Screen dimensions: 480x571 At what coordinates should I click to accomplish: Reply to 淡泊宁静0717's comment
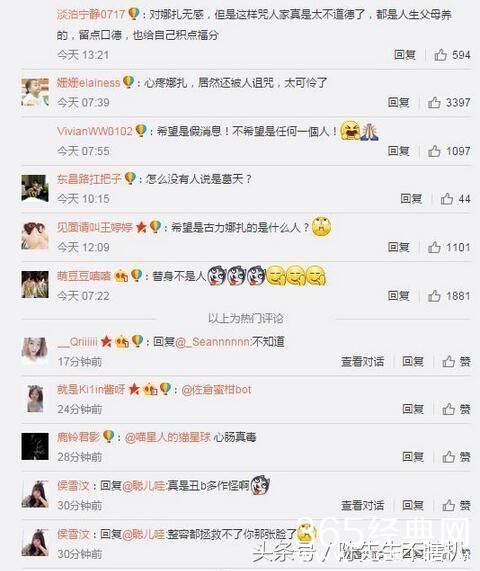[405, 55]
